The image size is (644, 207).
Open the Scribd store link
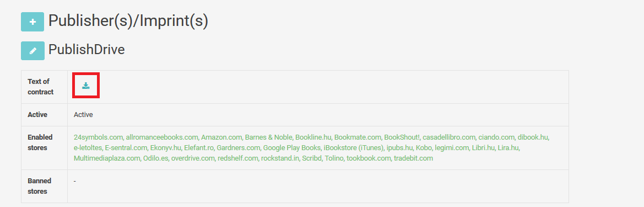tap(312, 158)
